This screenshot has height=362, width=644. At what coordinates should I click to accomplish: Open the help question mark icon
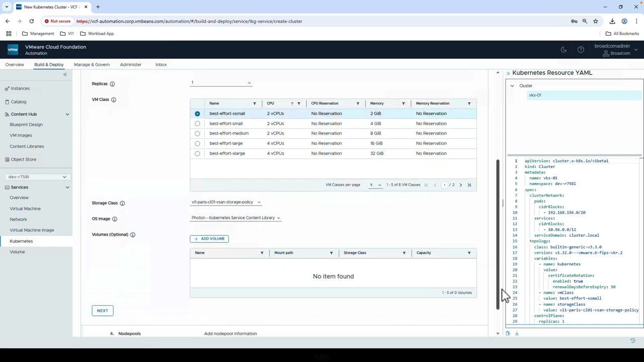581,50
